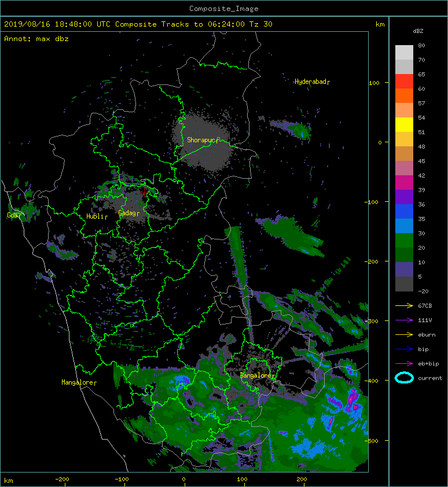
Task: Click the red cross radar marker near Gadag
Action: coord(144,193)
